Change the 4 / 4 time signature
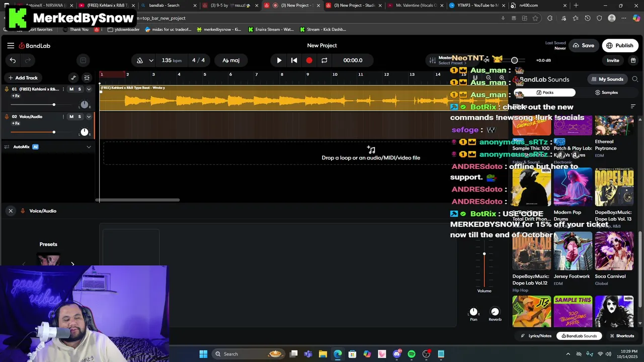The height and width of the screenshot is (362, 644). coord(198,60)
